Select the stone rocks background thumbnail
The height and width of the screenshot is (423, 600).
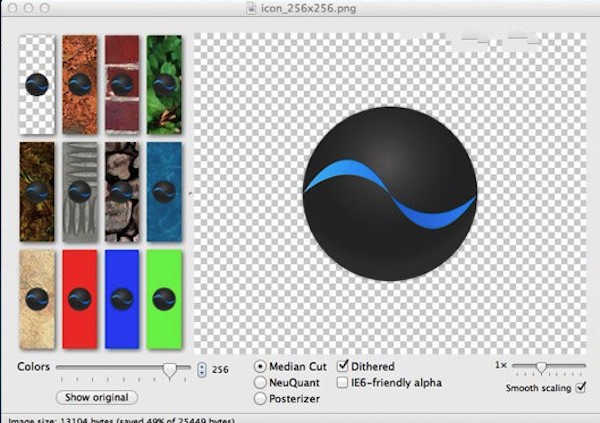[x=122, y=192]
